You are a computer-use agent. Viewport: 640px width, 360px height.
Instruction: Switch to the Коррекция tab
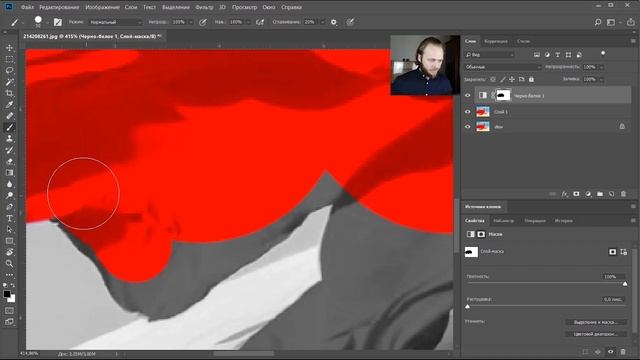coord(496,41)
